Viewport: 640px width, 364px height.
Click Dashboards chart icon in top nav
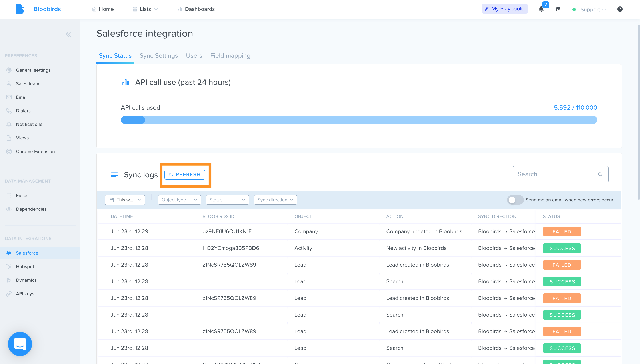tap(180, 9)
